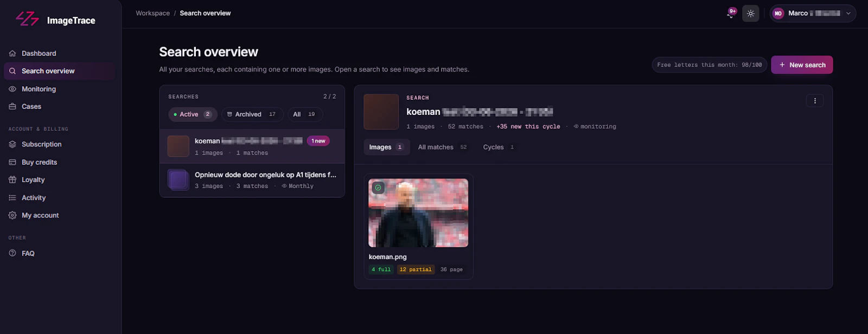
Task: Click the koeman search row thumbnail
Action: point(178,146)
